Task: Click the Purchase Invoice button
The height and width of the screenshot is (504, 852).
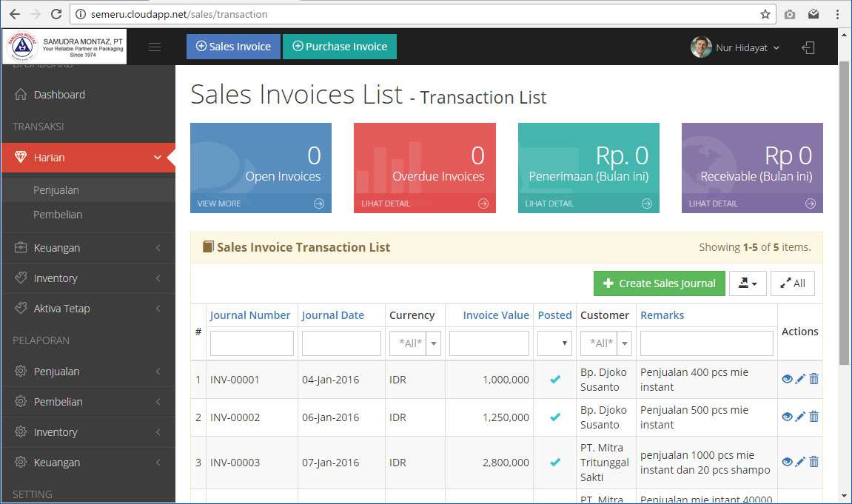Action: click(x=340, y=47)
